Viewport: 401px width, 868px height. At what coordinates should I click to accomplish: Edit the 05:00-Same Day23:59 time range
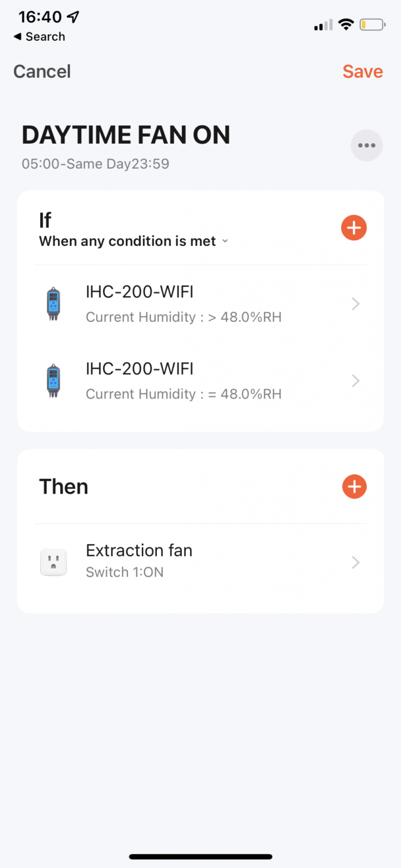tap(96, 164)
